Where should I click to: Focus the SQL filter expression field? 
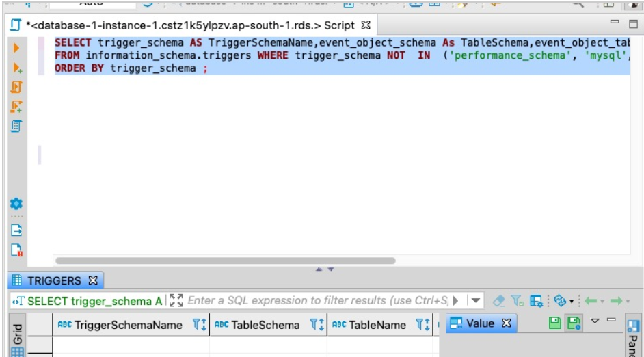(318, 300)
